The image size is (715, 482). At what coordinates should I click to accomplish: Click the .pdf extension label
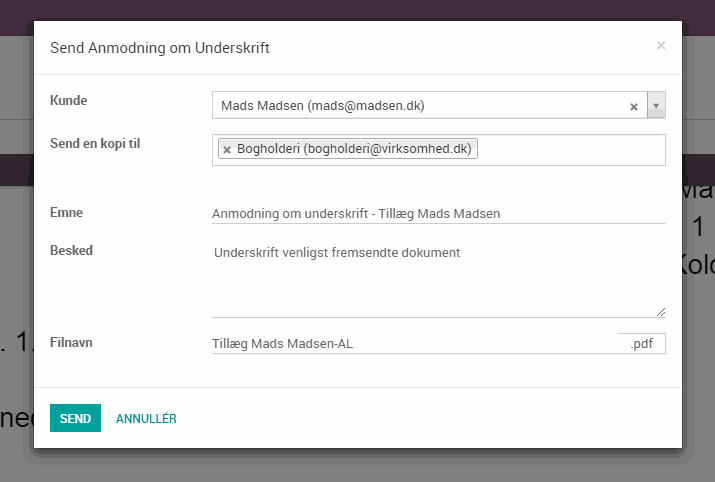[642, 343]
